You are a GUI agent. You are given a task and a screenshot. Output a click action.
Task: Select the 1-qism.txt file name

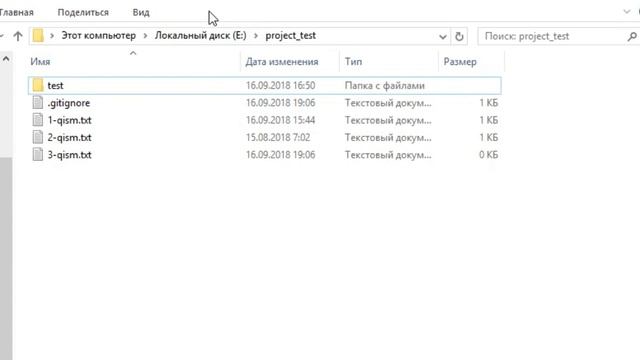click(69, 120)
